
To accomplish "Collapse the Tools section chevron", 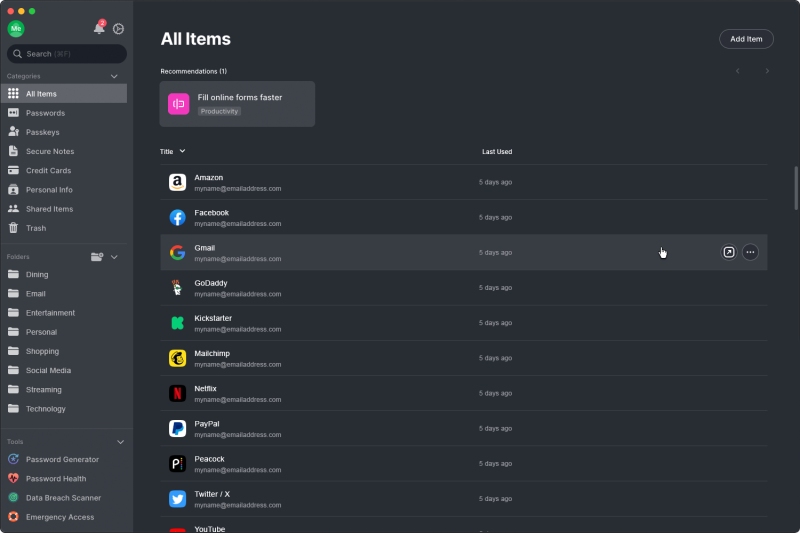I will (120, 442).
